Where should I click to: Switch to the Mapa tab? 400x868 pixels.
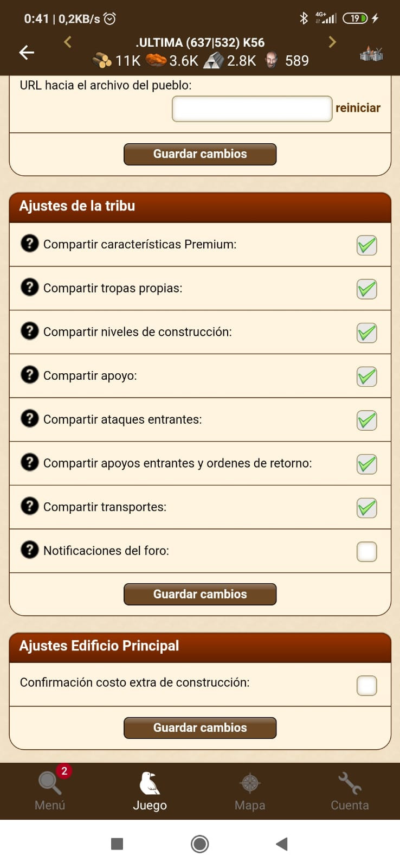pyautogui.click(x=250, y=791)
